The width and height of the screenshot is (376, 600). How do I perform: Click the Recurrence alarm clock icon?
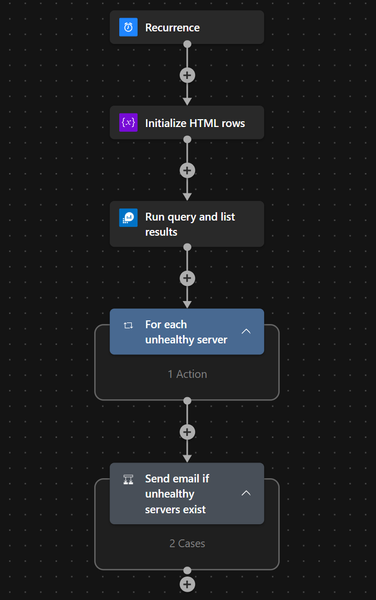[128, 27]
